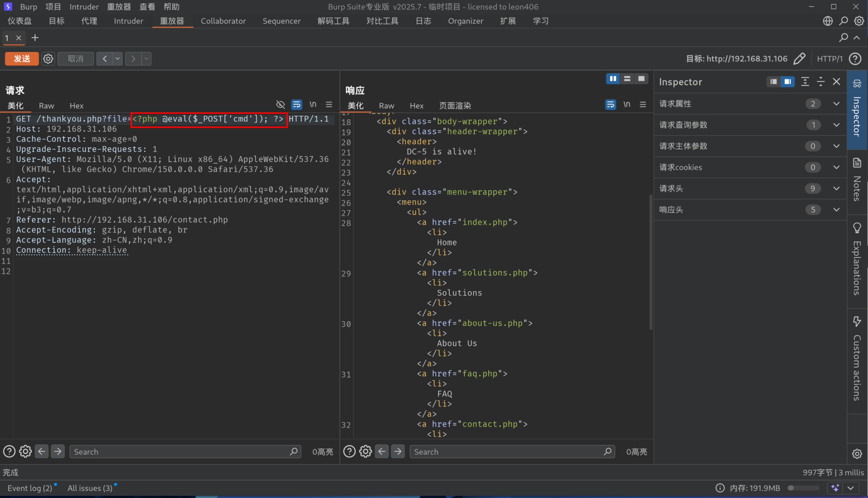Switch to the Sequencer tab
The width and height of the screenshot is (868, 498).
click(x=281, y=21)
